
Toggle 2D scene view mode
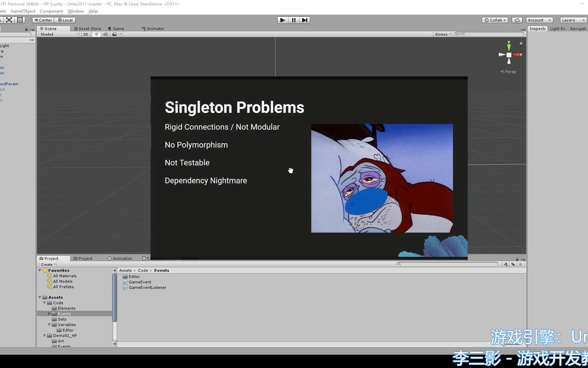click(x=86, y=34)
